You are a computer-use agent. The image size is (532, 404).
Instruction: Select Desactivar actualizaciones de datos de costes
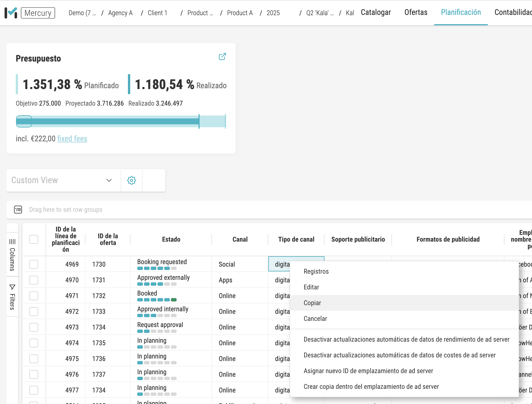coord(404,355)
